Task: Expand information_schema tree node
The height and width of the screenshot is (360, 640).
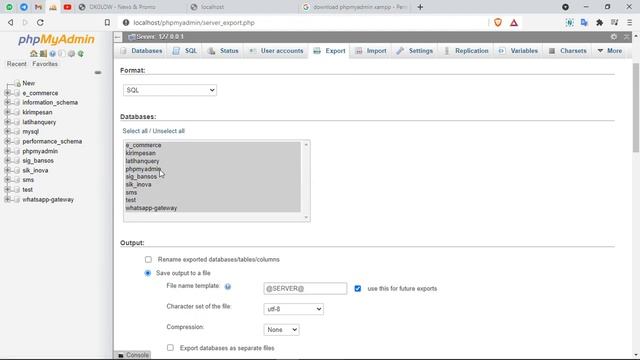Action: [7, 102]
